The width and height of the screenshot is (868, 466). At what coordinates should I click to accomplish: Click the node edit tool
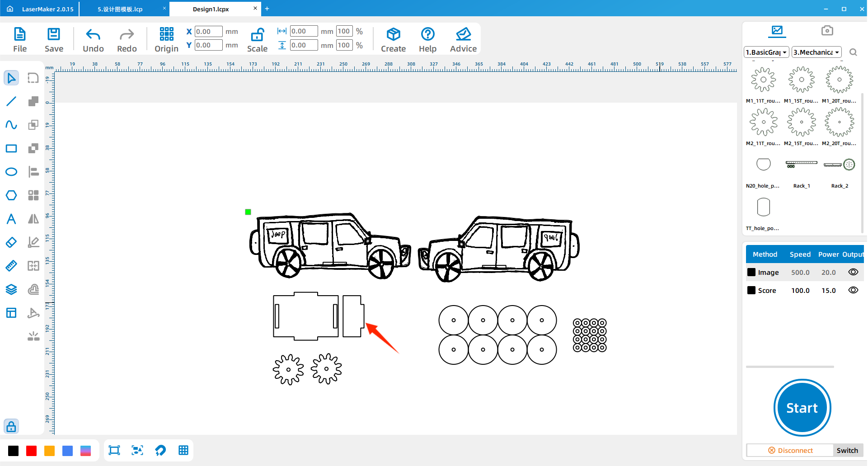(33, 78)
